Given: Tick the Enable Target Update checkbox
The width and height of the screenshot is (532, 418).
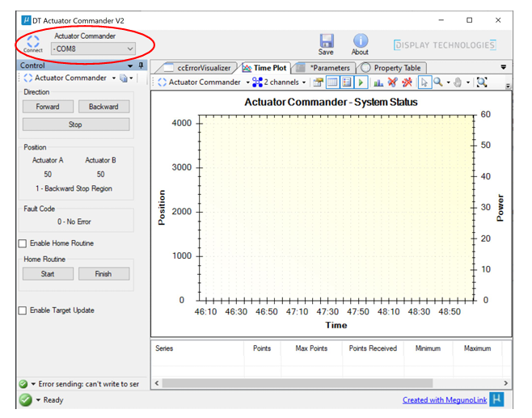Looking at the screenshot, I should coord(23,310).
